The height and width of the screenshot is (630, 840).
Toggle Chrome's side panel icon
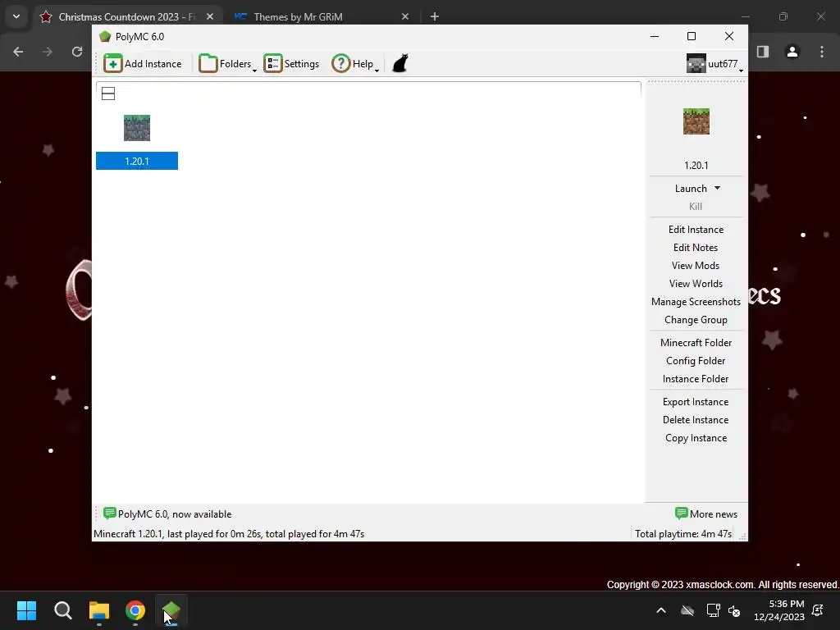pyautogui.click(x=763, y=52)
